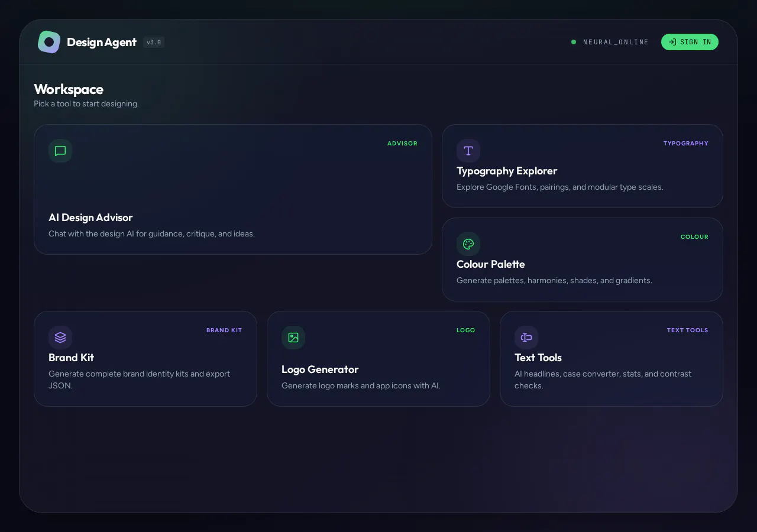Click the Typography Explorer T icon
The image size is (757, 532).
[468, 151]
